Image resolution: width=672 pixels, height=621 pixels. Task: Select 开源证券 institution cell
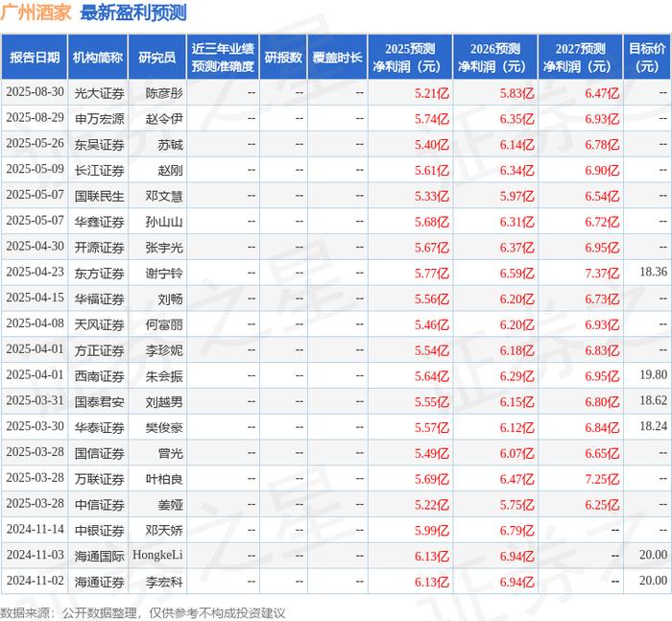pos(100,248)
